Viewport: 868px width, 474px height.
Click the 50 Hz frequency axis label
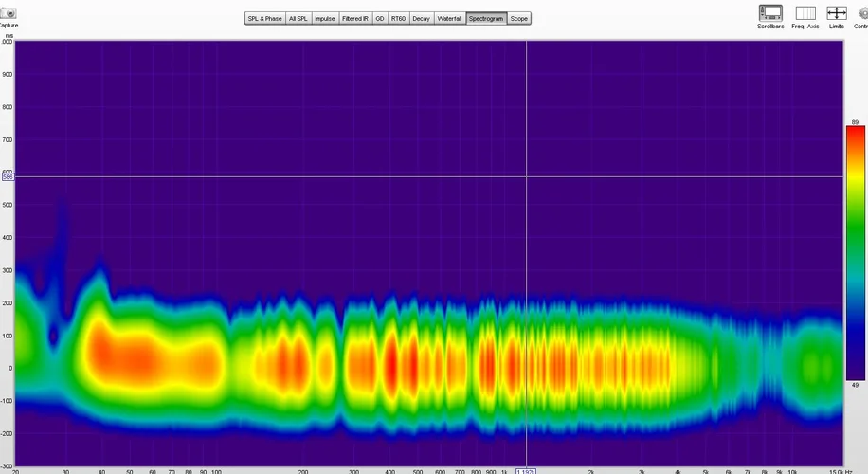pyautogui.click(x=130, y=472)
